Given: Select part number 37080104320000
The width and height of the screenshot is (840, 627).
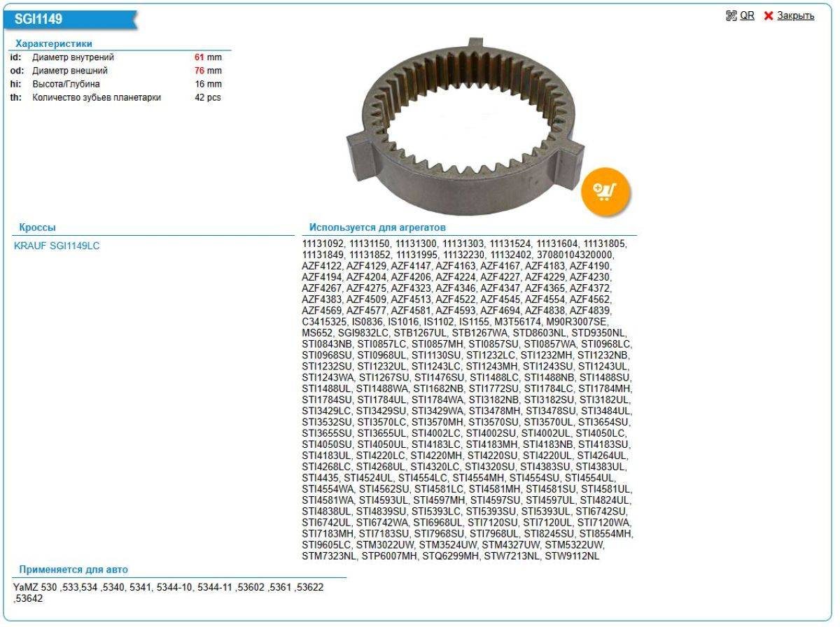Looking at the screenshot, I should pos(575,255).
